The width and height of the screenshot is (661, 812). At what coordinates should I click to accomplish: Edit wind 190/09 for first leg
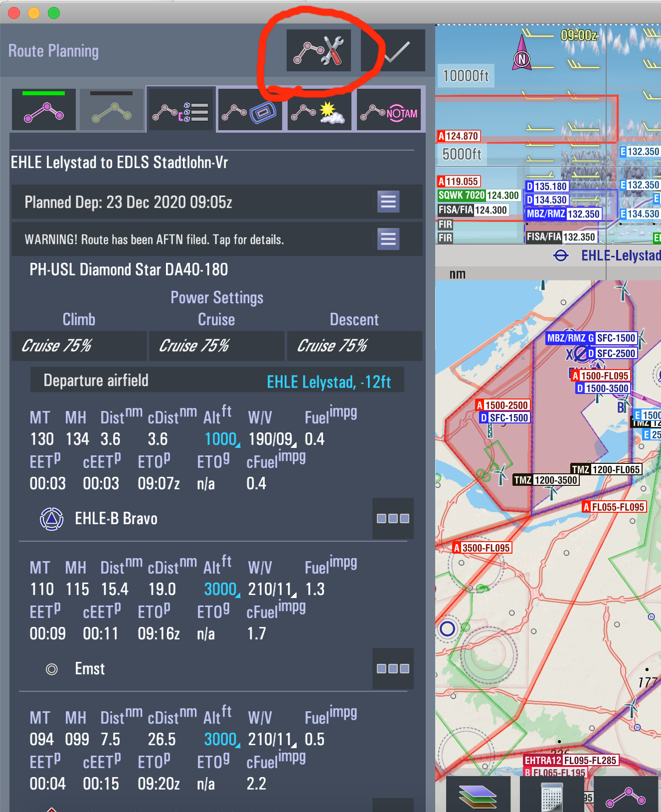(272, 439)
